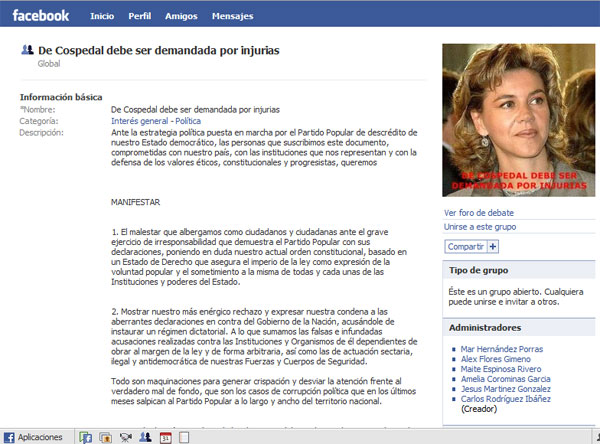Open the Amigos menu

[181, 16]
